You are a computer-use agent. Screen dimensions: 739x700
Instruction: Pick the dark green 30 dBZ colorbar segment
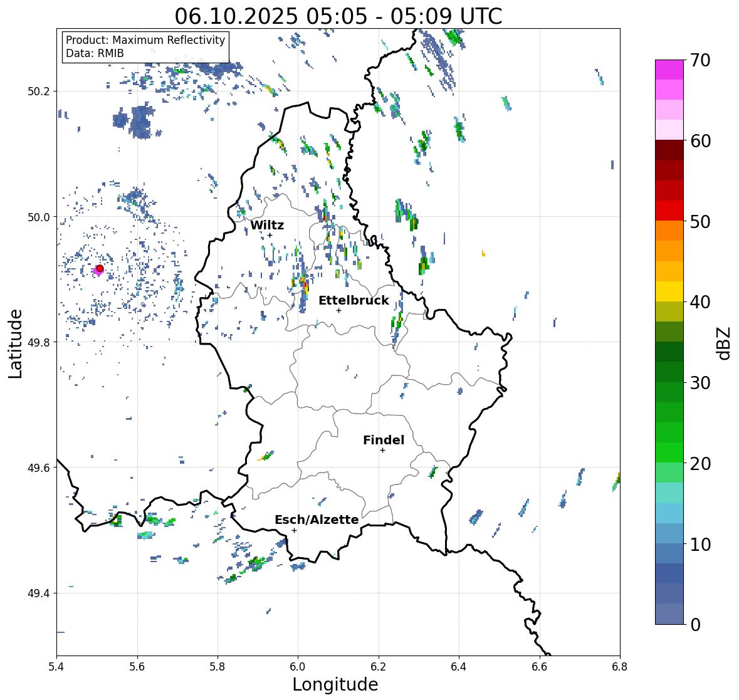[669, 372]
